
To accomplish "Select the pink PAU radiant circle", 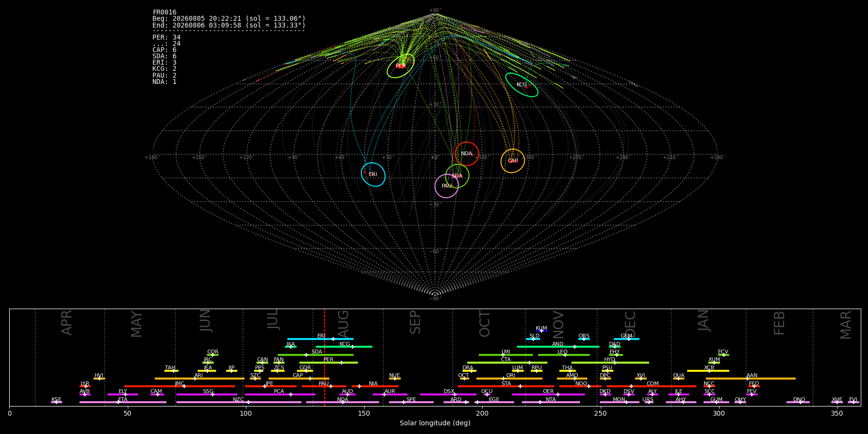I will point(447,186).
